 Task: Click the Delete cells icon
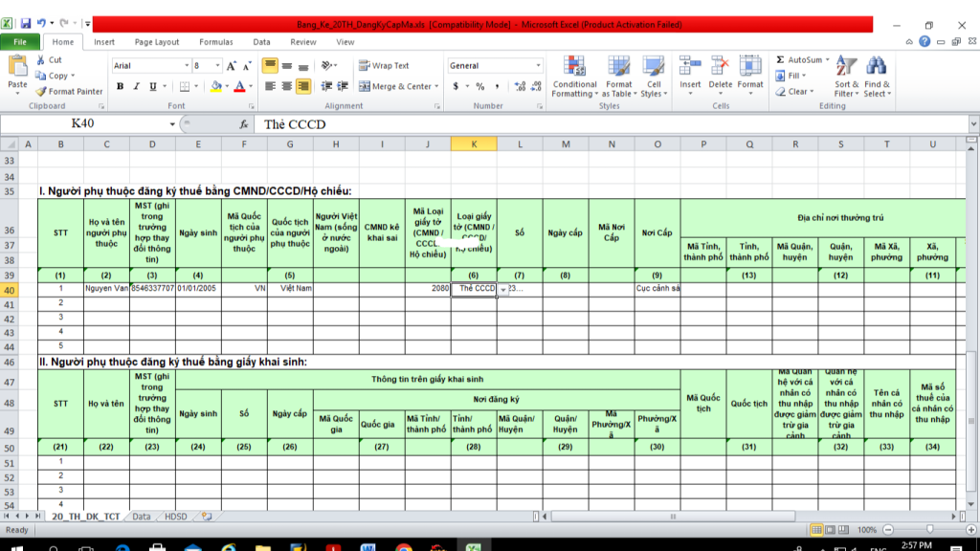[720, 68]
